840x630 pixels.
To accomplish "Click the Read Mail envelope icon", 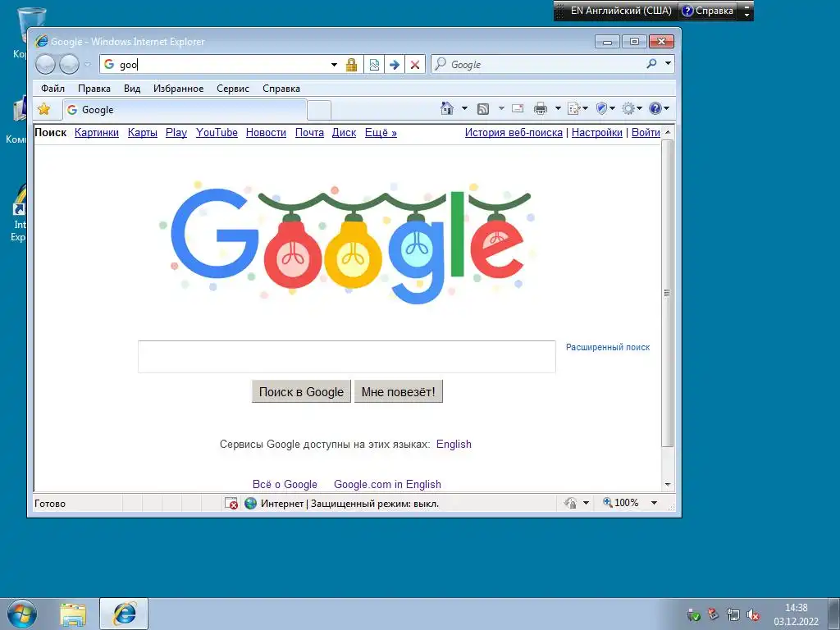I will [518, 108].
